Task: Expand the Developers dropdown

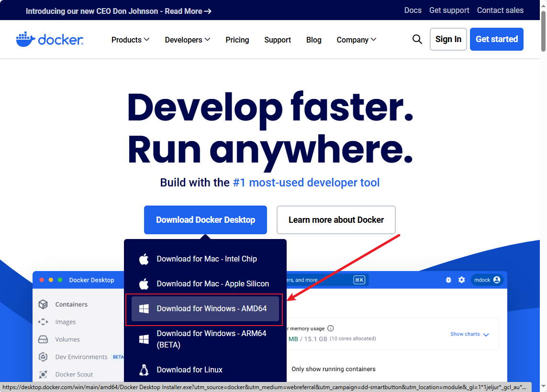Action: point(187,40)
